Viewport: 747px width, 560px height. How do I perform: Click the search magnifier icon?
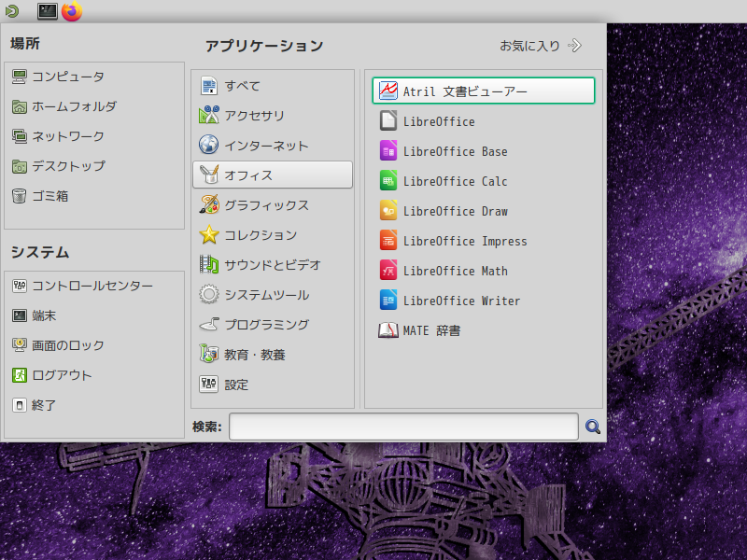593,427
